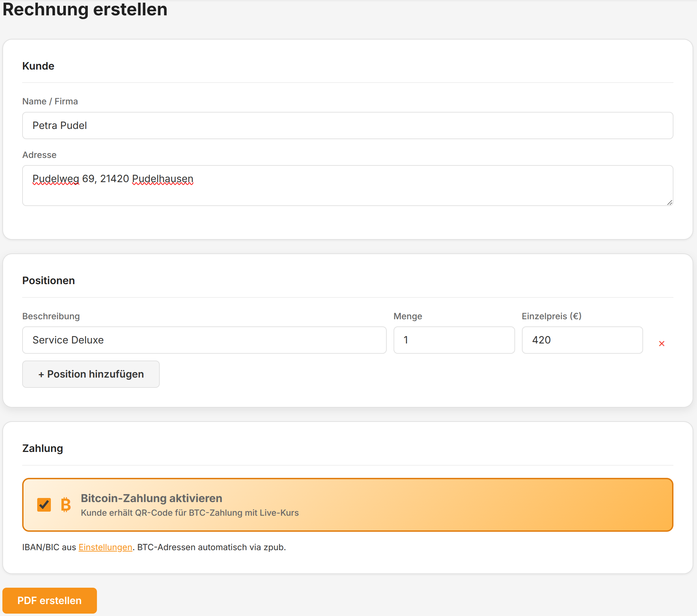Click the Zahlung section heading
The image size is (697, 616).
(x=43, y=448)
